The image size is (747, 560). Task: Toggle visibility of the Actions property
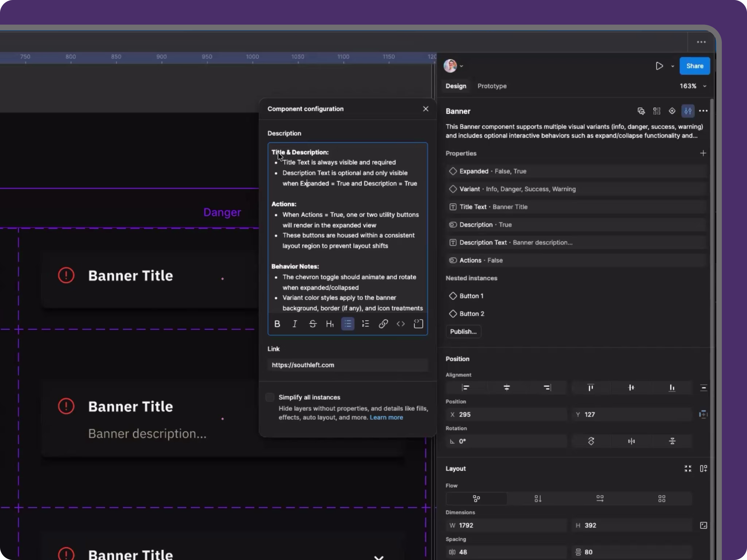click(x=453, y=260)
